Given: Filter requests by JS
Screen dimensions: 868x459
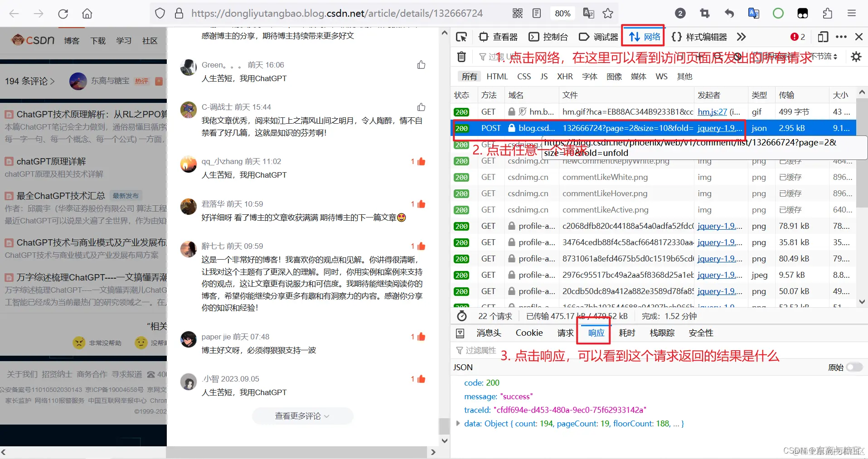Looking at the screenshot, I should 544,77.
